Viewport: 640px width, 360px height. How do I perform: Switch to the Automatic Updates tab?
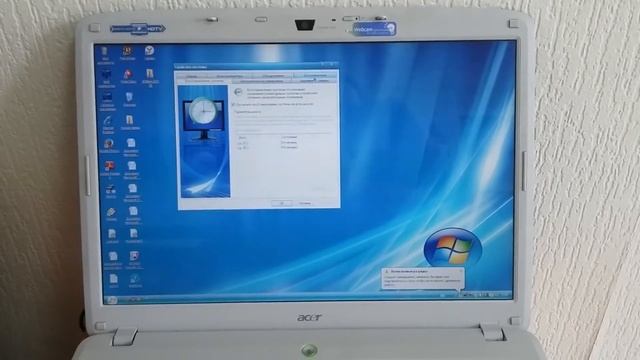(x=261, y=81)
